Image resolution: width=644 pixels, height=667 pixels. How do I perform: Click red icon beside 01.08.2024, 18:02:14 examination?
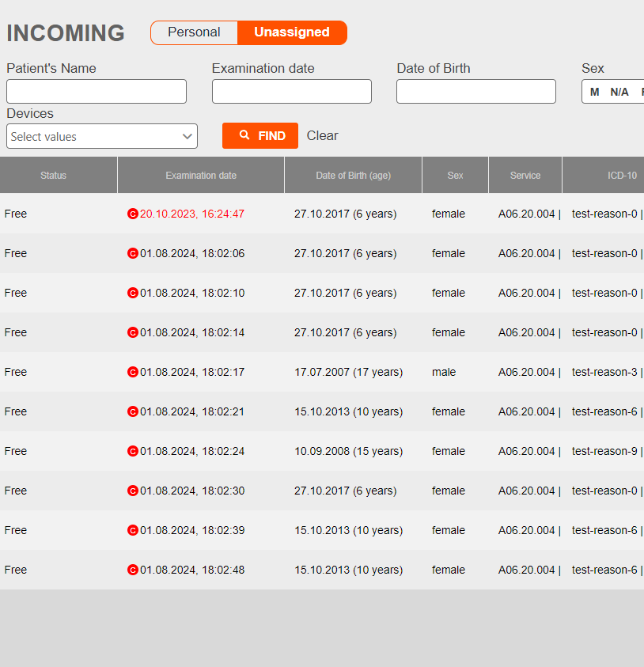133,332
